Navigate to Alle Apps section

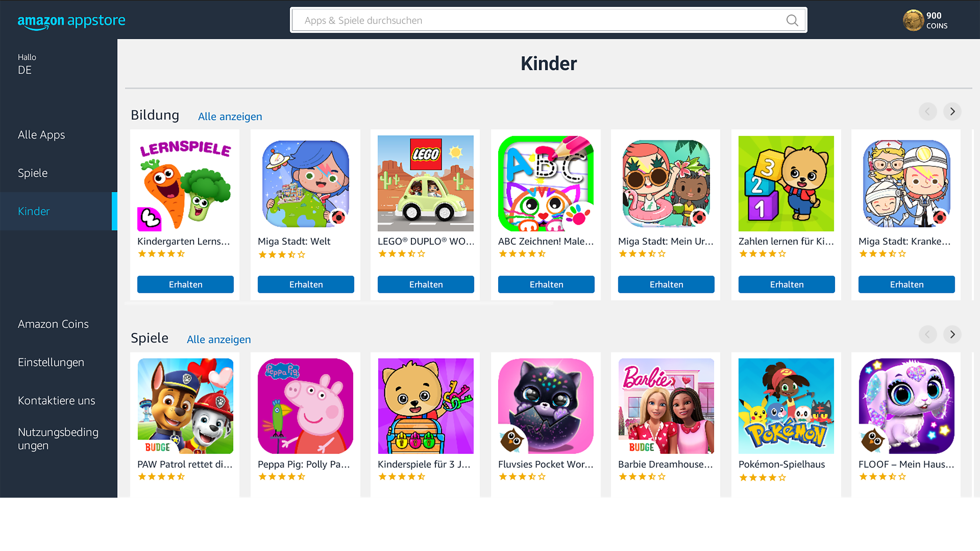[42, 134]
